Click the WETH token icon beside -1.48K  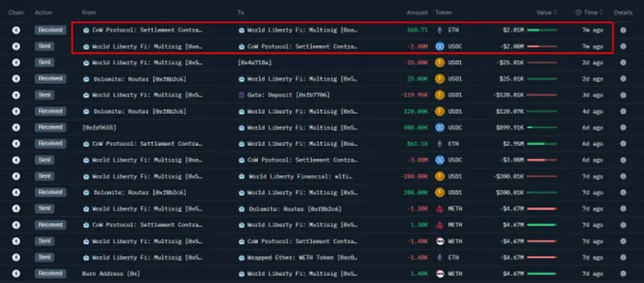(x=440, y=241)
